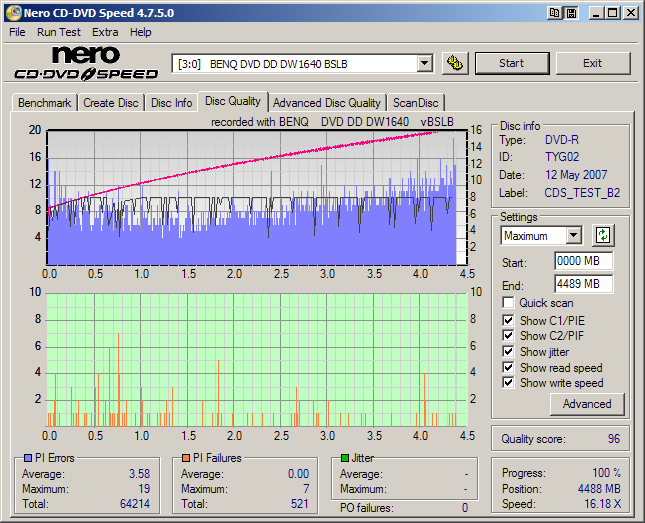Disable Show write speed

[x=508, y=383]
